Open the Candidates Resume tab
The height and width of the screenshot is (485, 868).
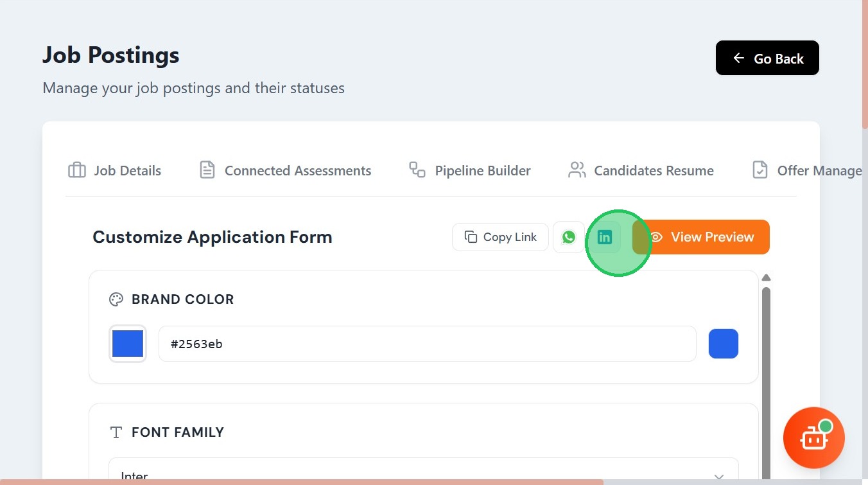[x=654, y=171]
